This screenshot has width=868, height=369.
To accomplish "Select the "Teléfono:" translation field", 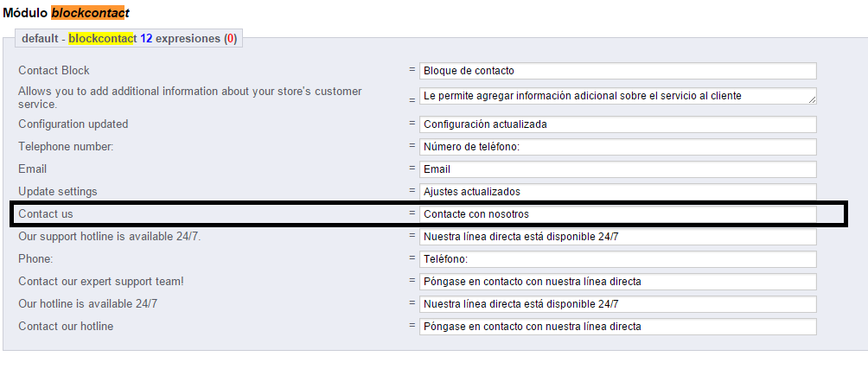I will 617,259.
